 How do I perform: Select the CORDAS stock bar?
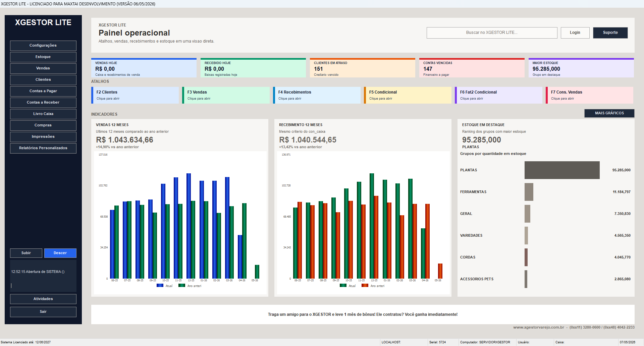pos(526,257)
